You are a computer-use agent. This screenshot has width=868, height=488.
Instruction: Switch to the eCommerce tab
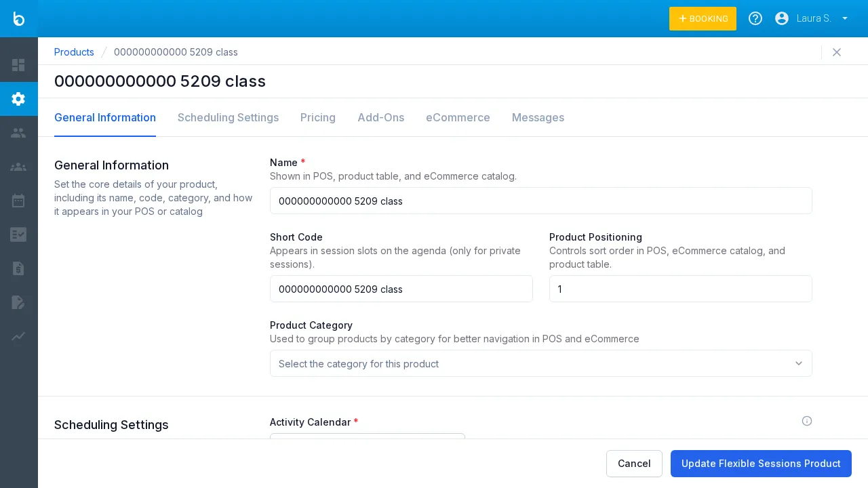458,117
